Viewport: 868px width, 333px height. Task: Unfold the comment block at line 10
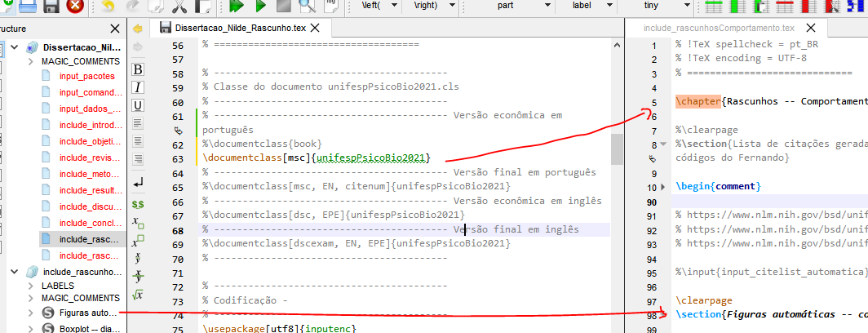[x=664, y=187]
